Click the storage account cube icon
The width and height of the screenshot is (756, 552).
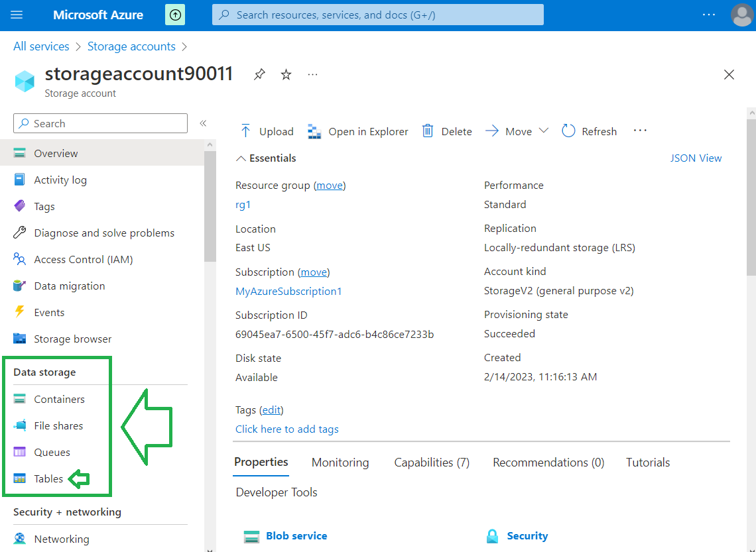[25, 81]
